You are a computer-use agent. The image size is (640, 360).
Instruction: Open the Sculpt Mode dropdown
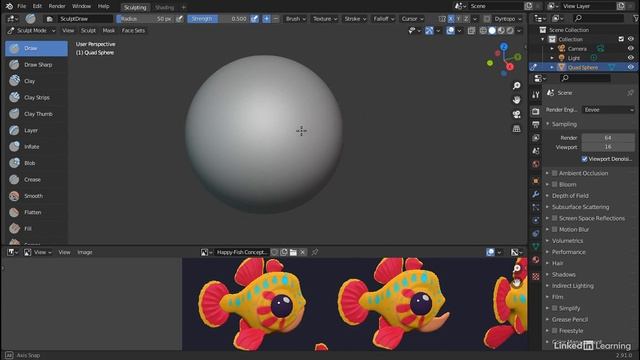(31, 31)
